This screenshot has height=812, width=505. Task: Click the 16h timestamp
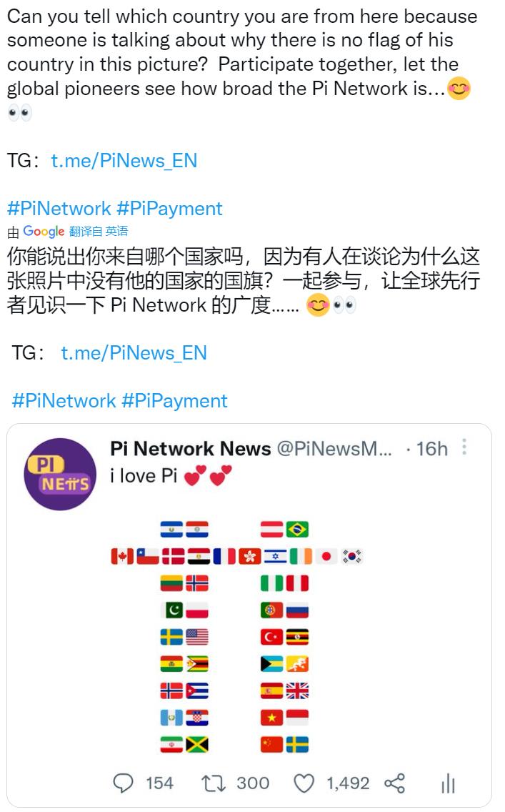432,448
